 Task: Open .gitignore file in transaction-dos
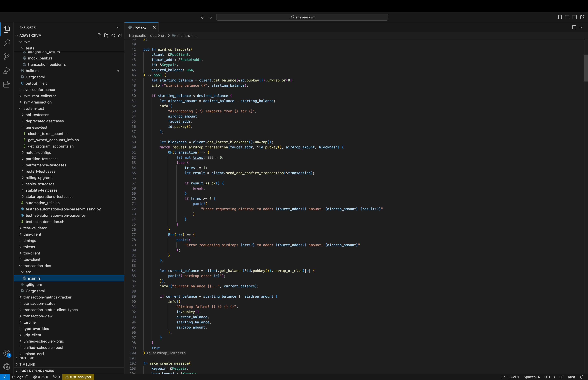click(69, 284)
